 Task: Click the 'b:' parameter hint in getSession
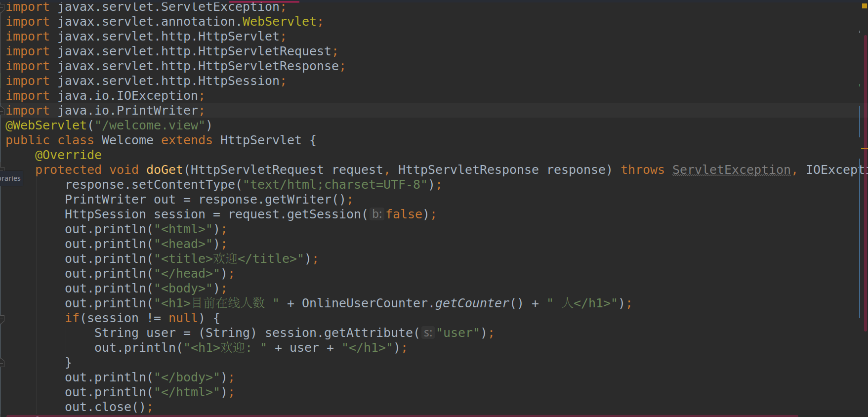point(377,214)
